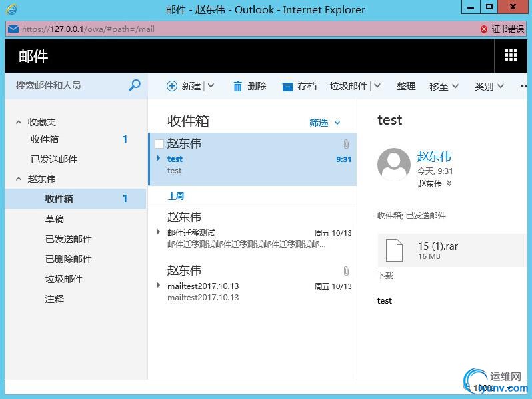The image size is (532, 399).
Task: Open the Filter dropdown in inbox
Action: pos(325,123)
